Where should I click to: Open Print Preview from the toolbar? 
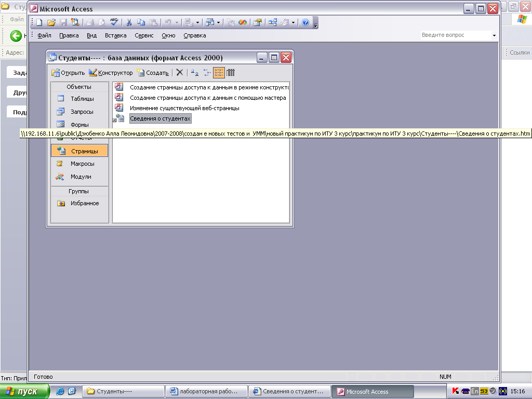102,23
